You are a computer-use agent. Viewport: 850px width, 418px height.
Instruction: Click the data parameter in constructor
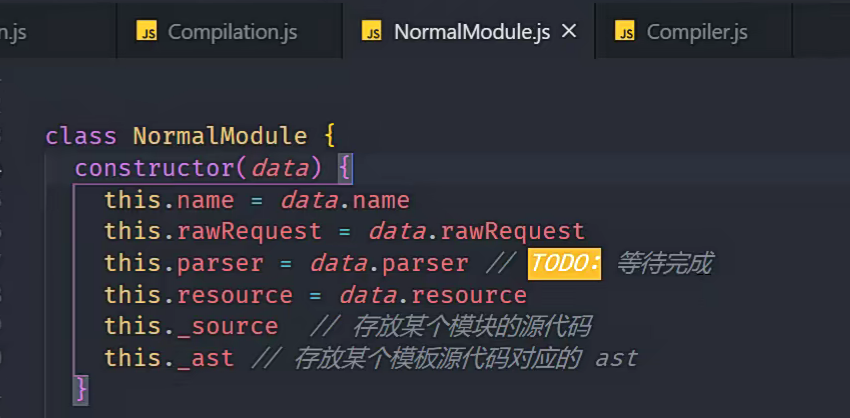click(279, 168)
